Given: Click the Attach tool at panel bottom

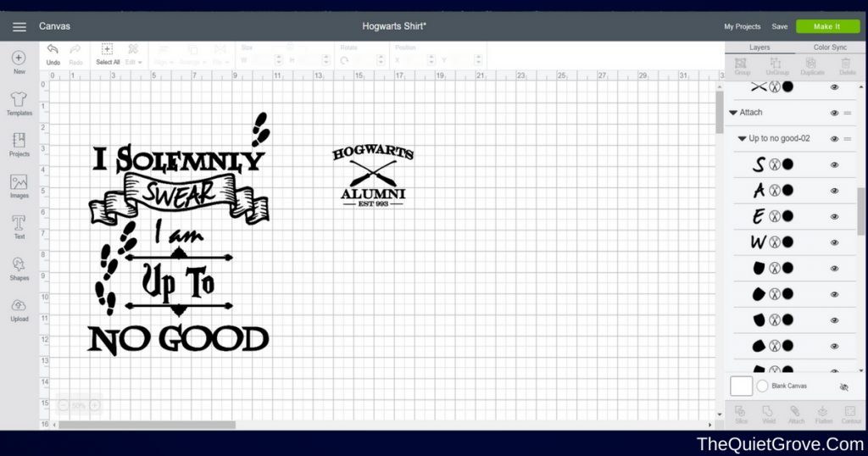Looking at the screenshot, I should pos(796,414).
